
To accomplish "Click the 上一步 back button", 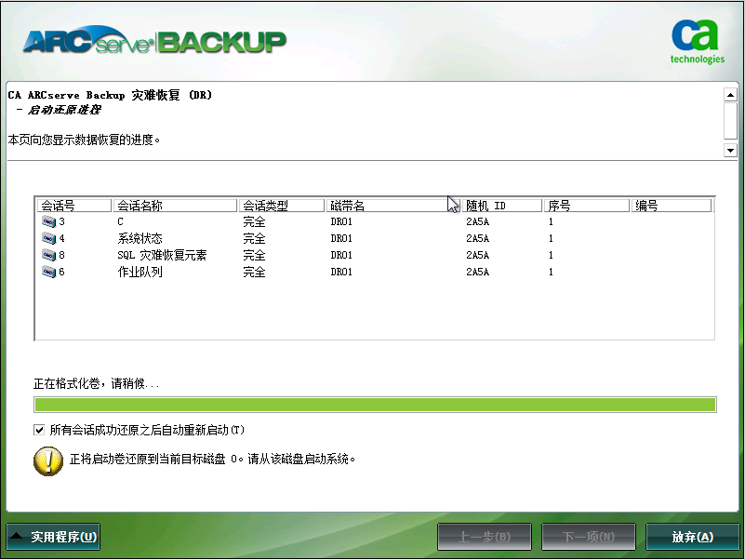I will [x=484, y=536].
